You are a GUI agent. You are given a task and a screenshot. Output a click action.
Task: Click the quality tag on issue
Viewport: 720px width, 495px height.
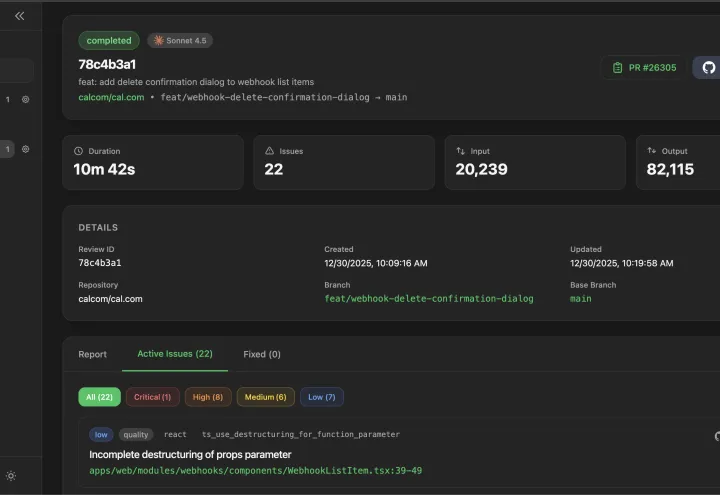tap(136, 434)
